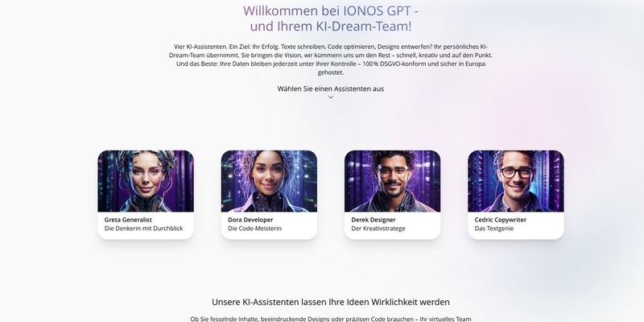Image resolution: width=644 pixels, height=322 pixels.
Task: Click the 'Vier KI-Assistenten' intro paragraph
Action: [331, 60]
